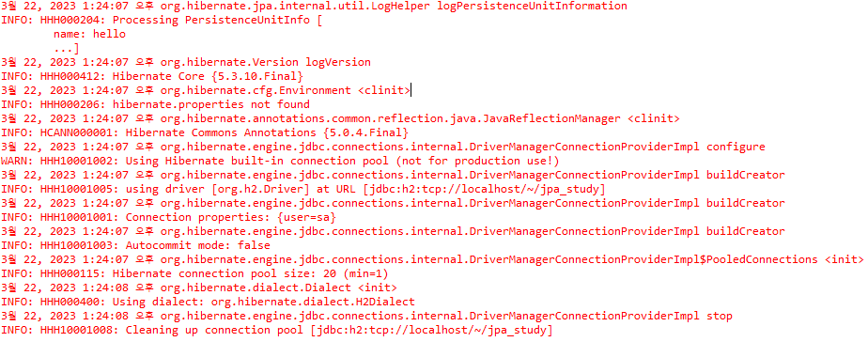The width and height of the screenshot is (868, 342).
Task: Select the HHH000204 Processing PersistenceUnitInfo line
Action: point(162,21)
